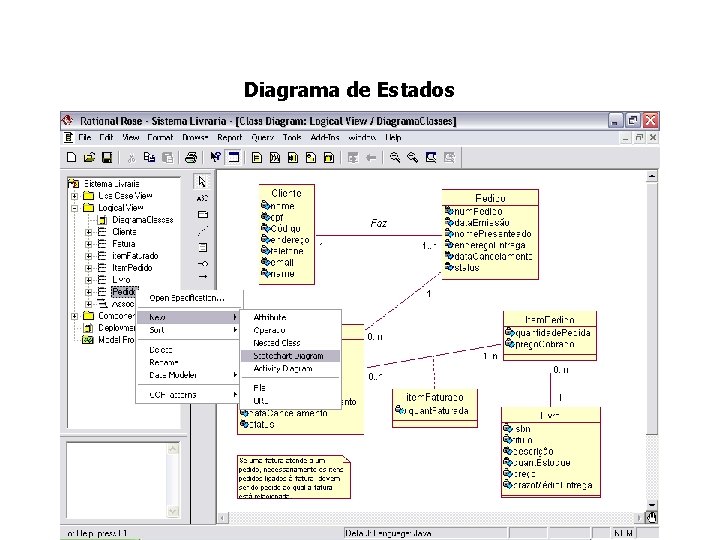Choose Attribute in the New submenu
The image size is (720, 540).
coord(290,317)
